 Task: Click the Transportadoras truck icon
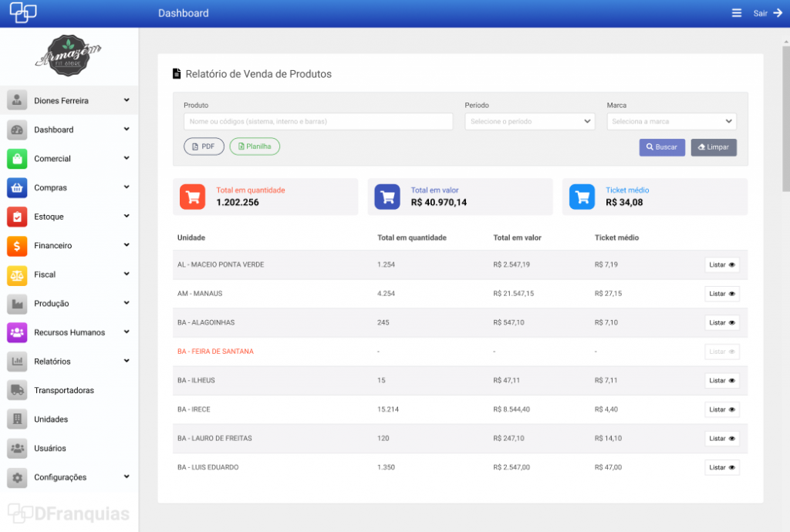(x=17, y=390)
